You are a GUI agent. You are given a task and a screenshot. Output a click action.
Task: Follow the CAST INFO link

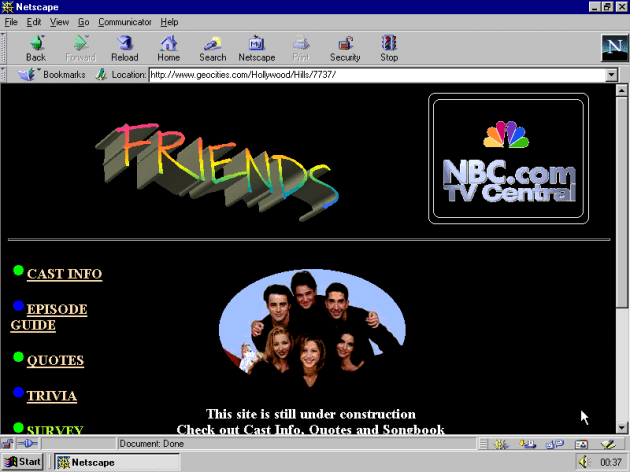pos(64,274)
